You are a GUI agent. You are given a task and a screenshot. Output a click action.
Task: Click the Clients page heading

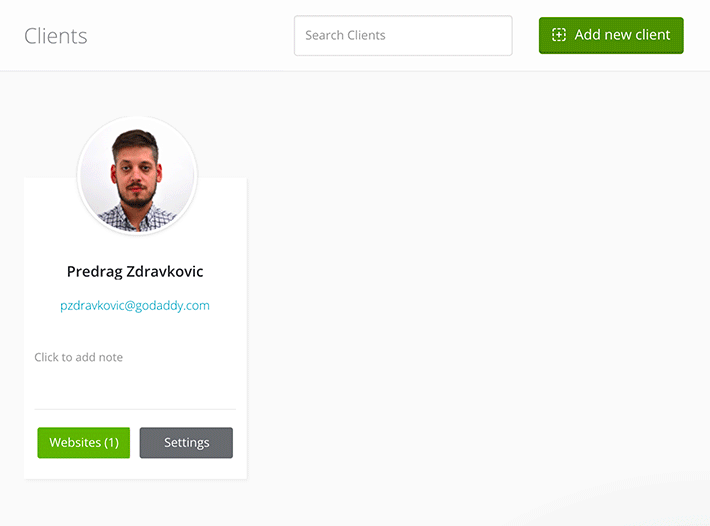point(56,36)
